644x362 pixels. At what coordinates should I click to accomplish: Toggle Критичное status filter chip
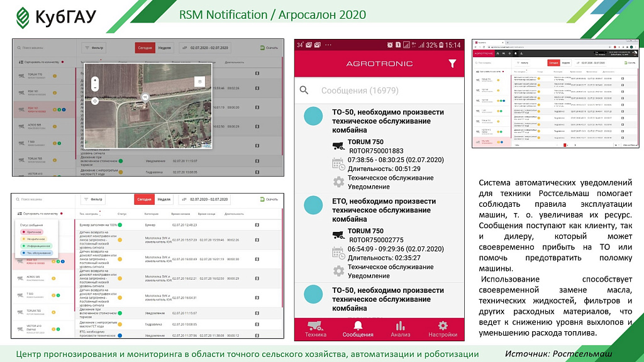[x=31, y=232]
